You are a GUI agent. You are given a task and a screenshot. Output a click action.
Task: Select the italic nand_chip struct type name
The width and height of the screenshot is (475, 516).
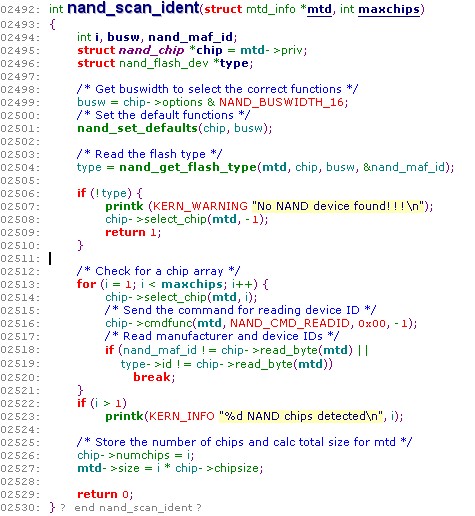click(x=151, y=50)
